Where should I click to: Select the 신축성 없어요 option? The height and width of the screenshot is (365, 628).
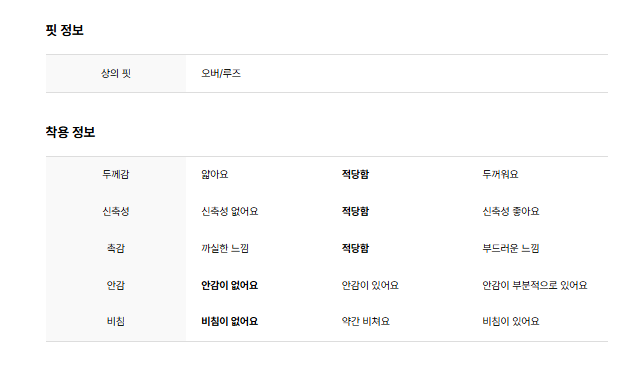[x=230, y=211]
